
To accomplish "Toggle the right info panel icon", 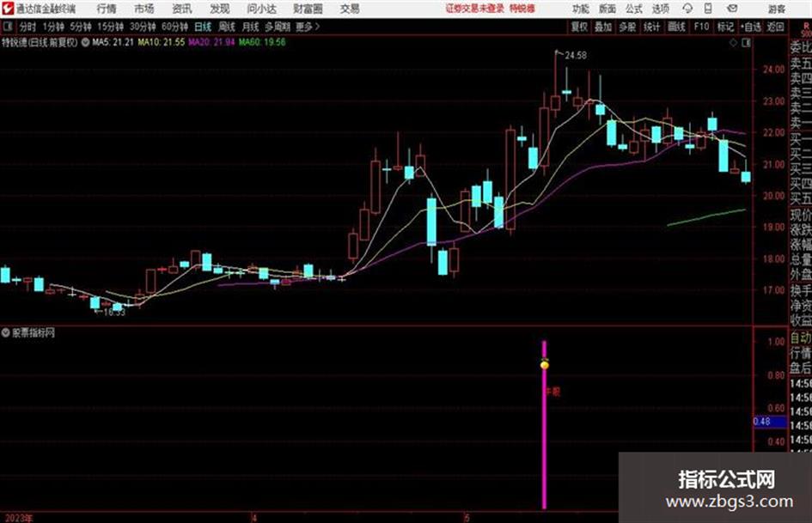I will 746,43.
